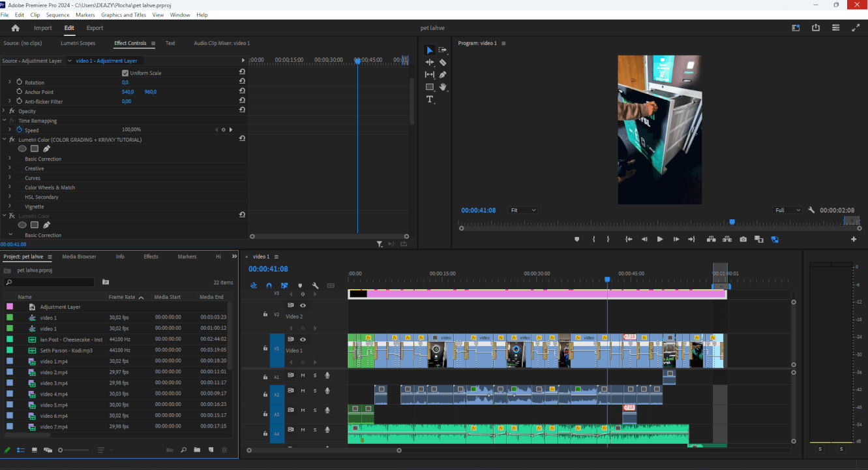
Task: Uncheck the Uniform Scale checkbox
Action: [125, 72]
